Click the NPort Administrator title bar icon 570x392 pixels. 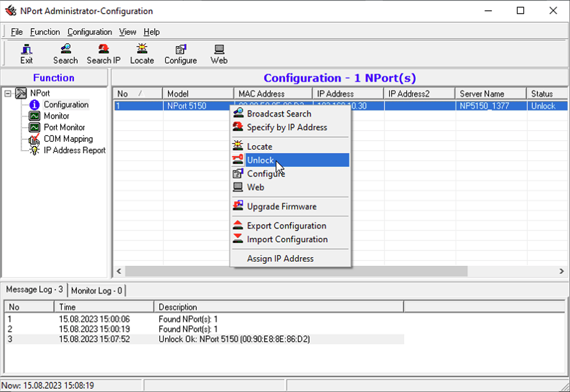(11, 11)
